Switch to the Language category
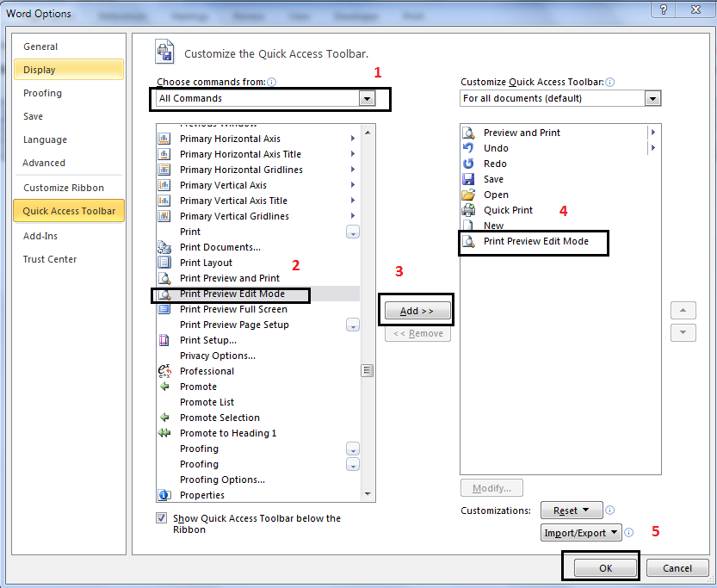Viewport: 717px width, 588px height. pyautogui.click(x=69, y=139)
